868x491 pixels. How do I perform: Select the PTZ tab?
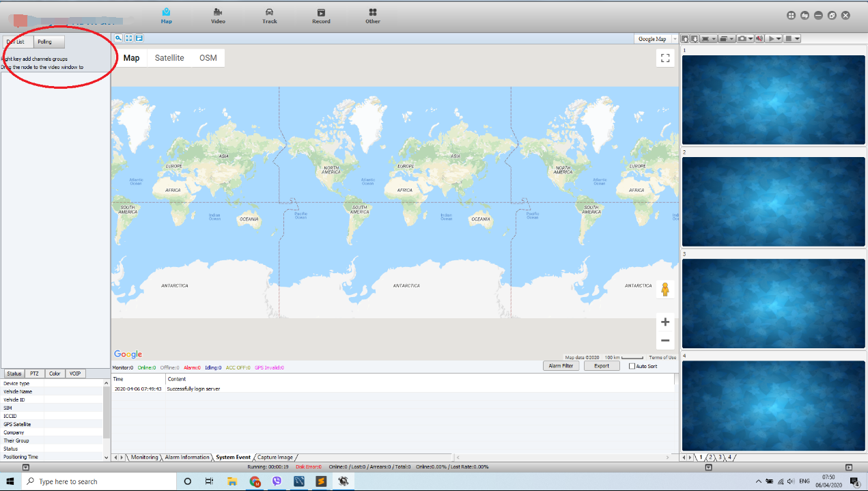pyautogui.click(x=34, y=374)
